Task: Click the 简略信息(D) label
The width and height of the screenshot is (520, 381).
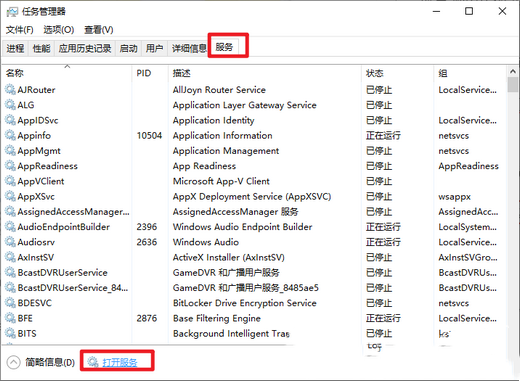Action: click(x=50, y=362)
